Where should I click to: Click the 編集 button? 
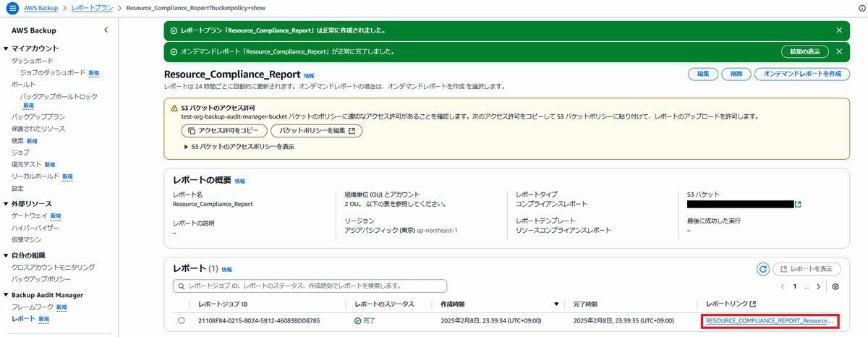click(x=702, y=74)
